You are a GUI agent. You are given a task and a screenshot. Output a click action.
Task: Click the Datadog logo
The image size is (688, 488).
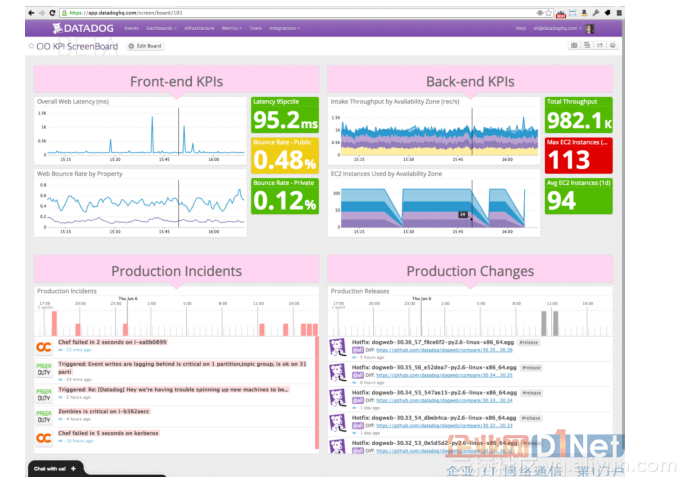[83, 28]
